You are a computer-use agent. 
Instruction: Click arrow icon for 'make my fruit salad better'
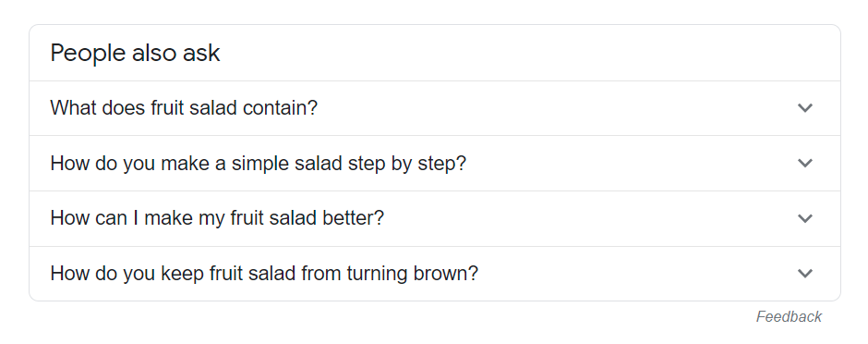coord(805,218)
